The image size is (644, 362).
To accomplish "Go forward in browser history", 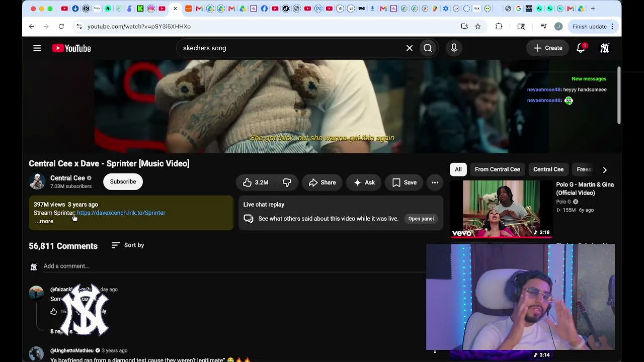I will click(46, 26).
